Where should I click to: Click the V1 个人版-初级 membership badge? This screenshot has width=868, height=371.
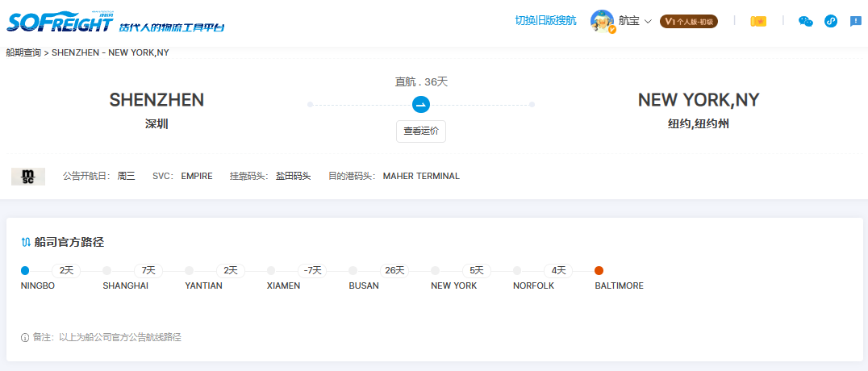click(688, 21)
